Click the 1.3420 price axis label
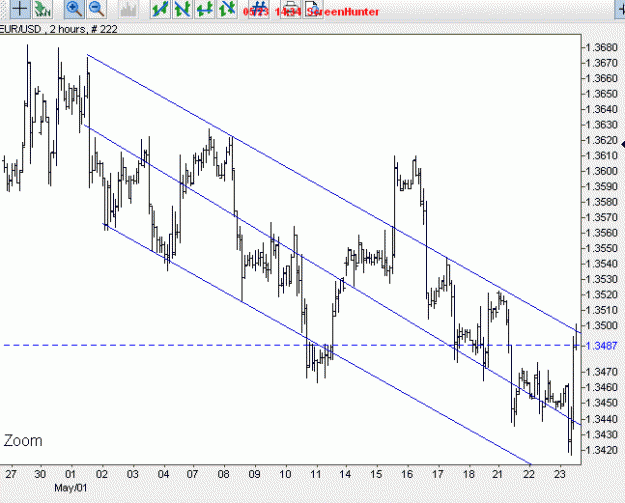The image size is (625, 503). point(602,450)
